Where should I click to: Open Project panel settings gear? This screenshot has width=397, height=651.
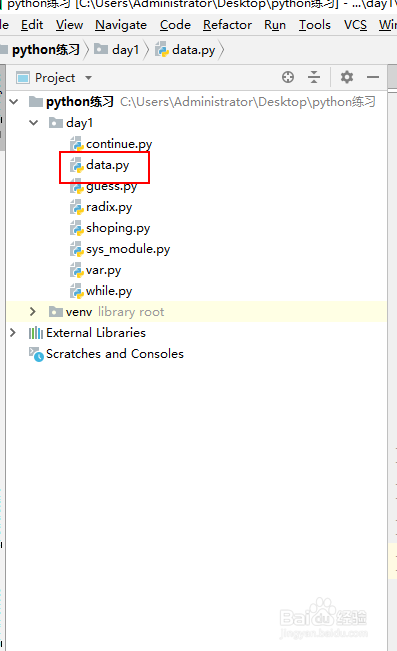tap(347, 77)
